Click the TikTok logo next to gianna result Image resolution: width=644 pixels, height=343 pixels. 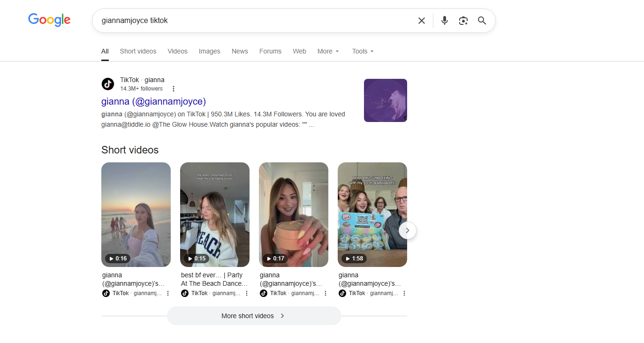pyautogui.click(x=107, y=84)
